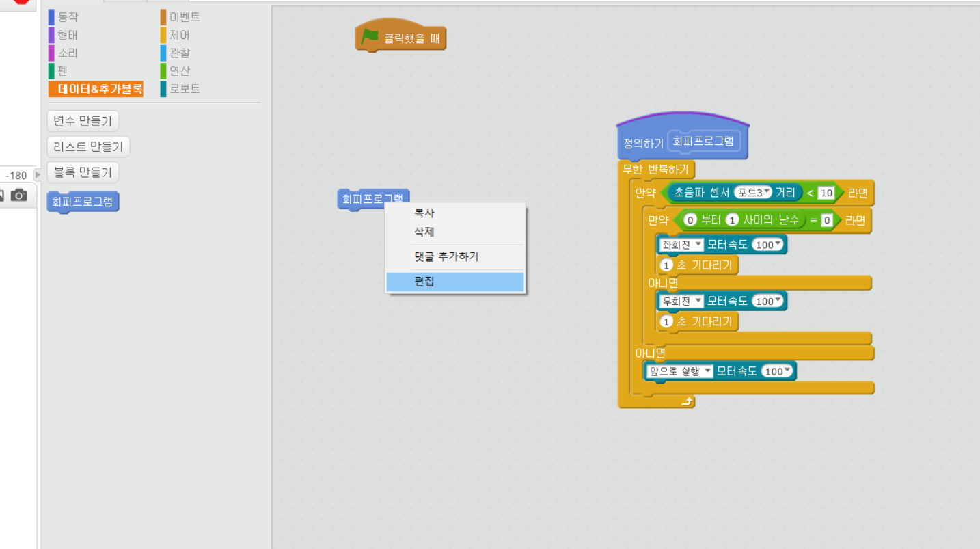Click the green flag hat block
980x549 pixels.
coord(400,36)
